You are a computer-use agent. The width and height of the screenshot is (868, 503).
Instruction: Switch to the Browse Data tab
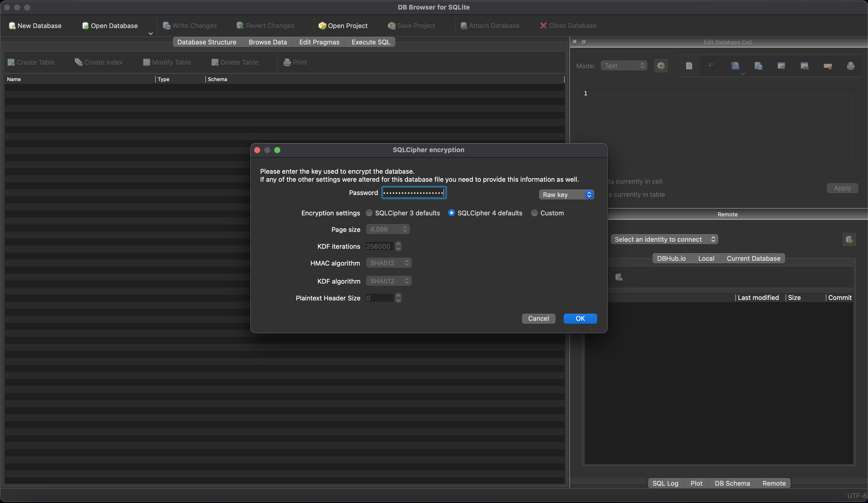tap(268, 42)
